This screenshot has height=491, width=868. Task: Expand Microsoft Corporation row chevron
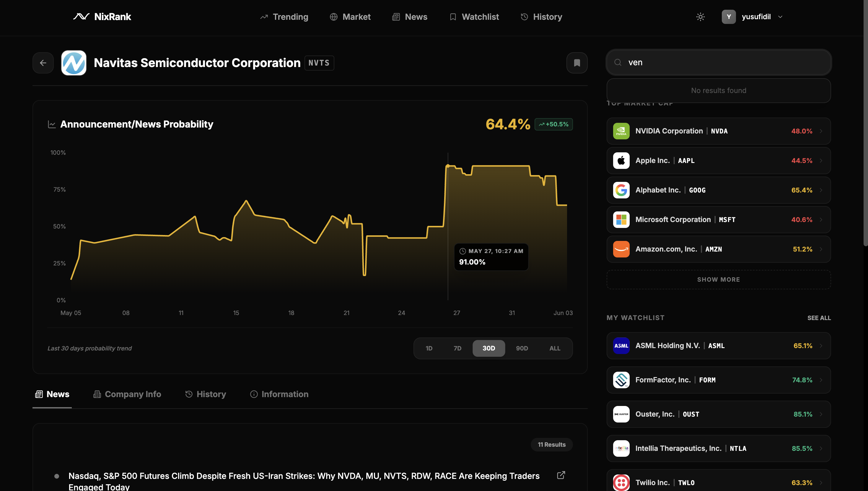pos(821,220)
